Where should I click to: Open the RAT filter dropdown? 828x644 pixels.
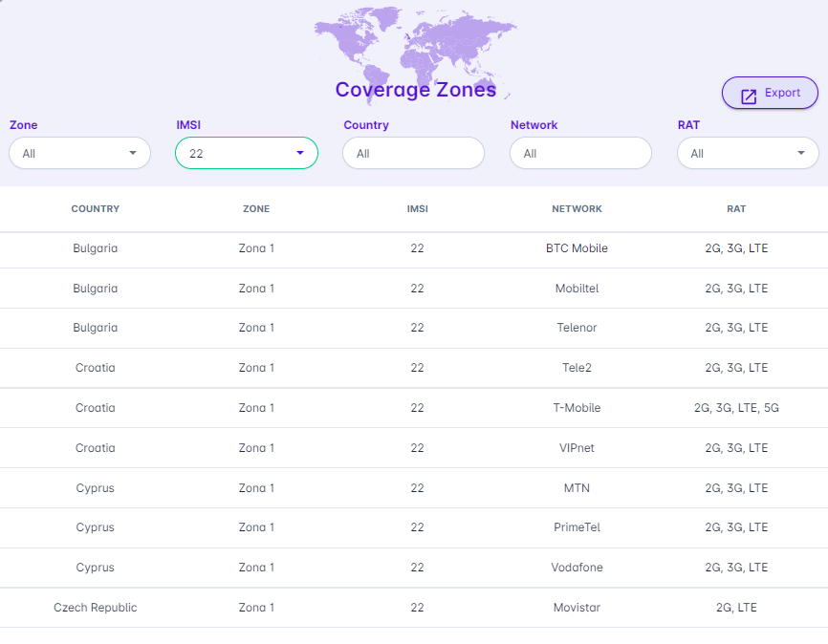pyautogui.click(x=748, y=153)
